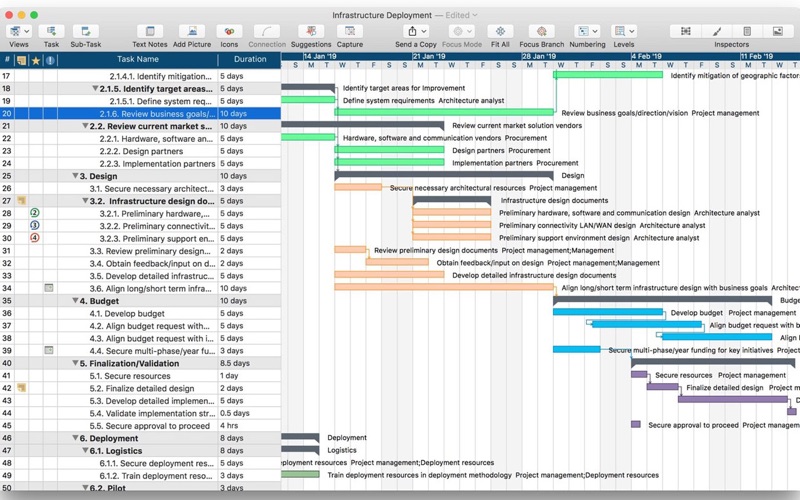Click the Suggestions toolbar icon
Image resolution: width=800 pixels, height=500 pixels.
point(311,32)
